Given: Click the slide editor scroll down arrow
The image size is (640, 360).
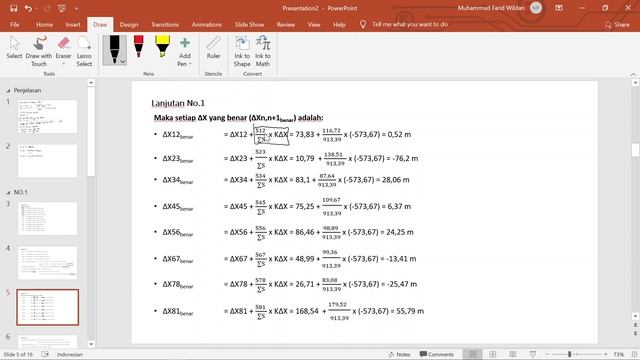Looking at the screenshot, I should click(x=635, y=316).
